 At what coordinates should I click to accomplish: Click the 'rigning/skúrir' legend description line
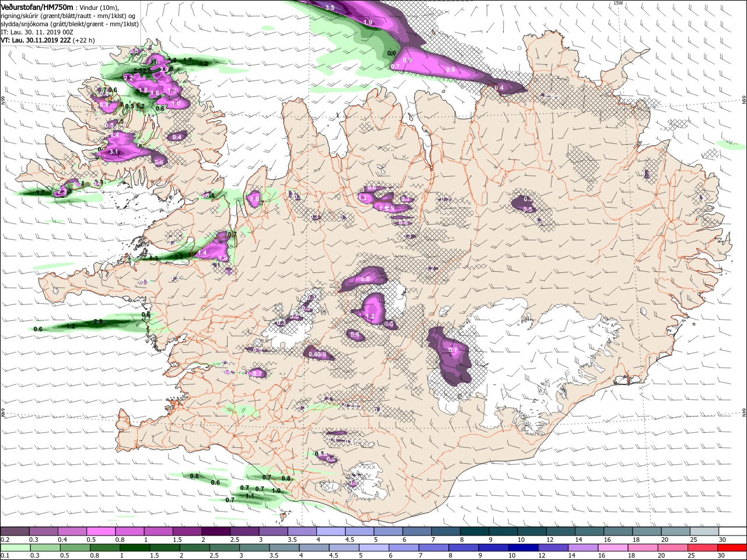[x=68, y=16]
